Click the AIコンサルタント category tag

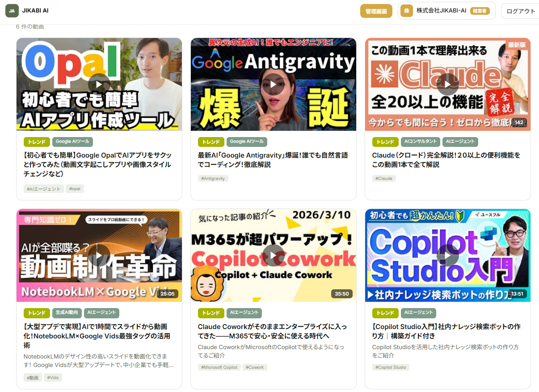(421, 142)
